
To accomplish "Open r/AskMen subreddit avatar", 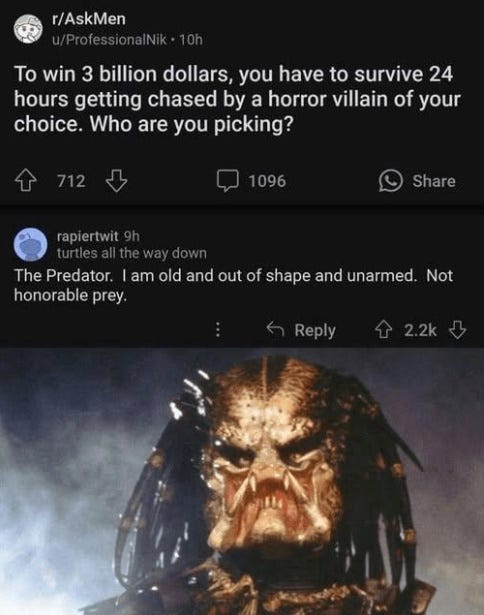I will pos(28,29).
